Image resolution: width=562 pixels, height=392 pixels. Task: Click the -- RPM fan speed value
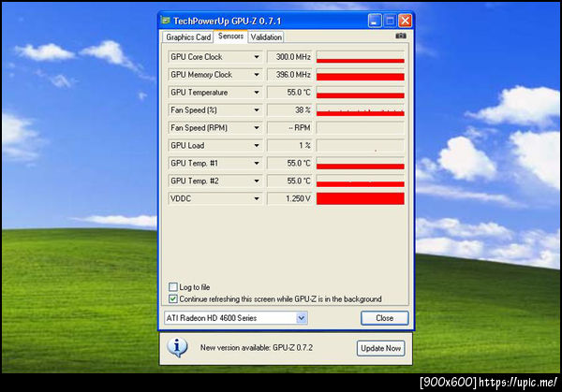click(x=290, y=128)
